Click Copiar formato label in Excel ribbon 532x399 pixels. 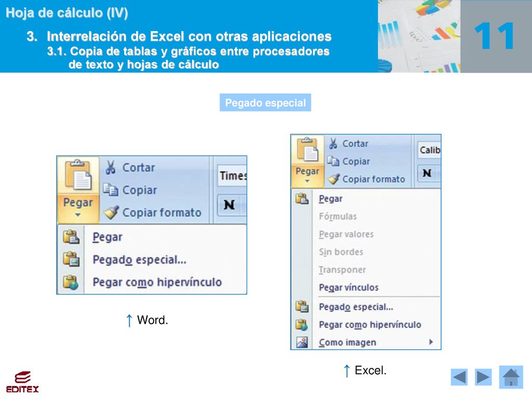pyautogui.click(x=374, y=179)
